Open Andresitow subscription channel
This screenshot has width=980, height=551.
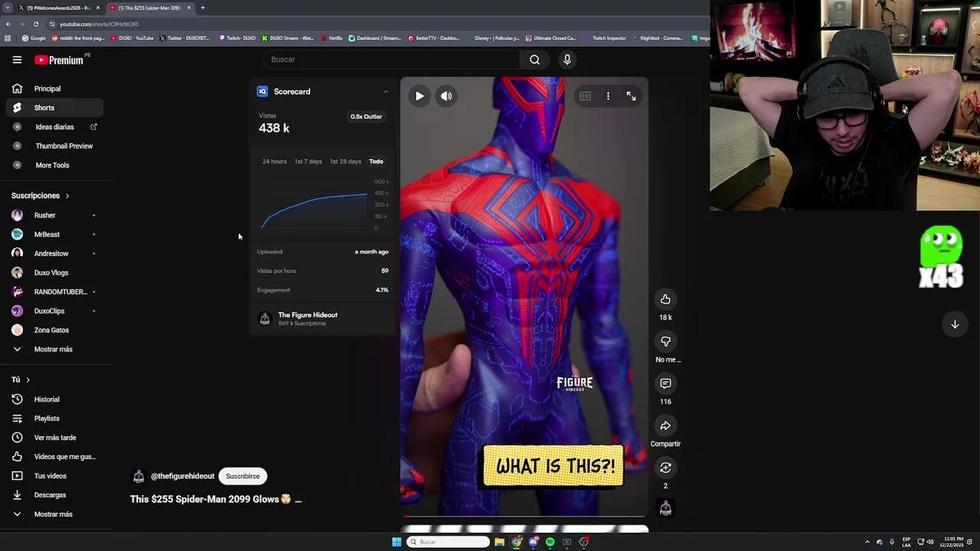point(54,253)
